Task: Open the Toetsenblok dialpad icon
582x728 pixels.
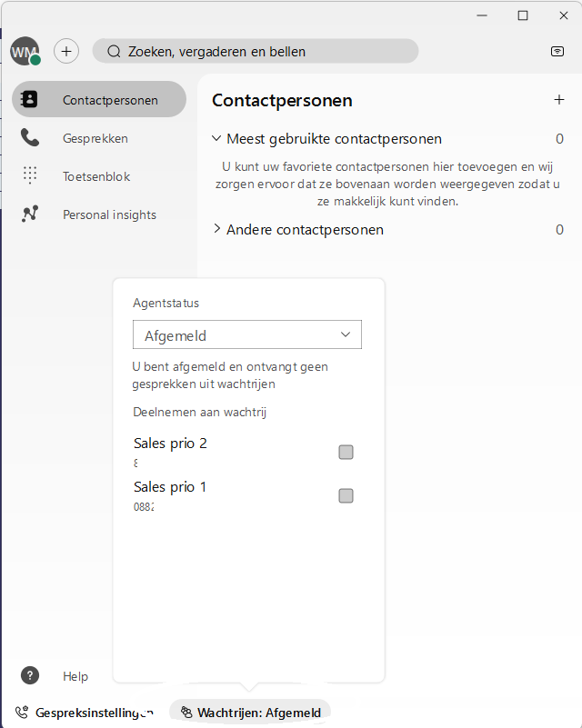Action: 30,176
